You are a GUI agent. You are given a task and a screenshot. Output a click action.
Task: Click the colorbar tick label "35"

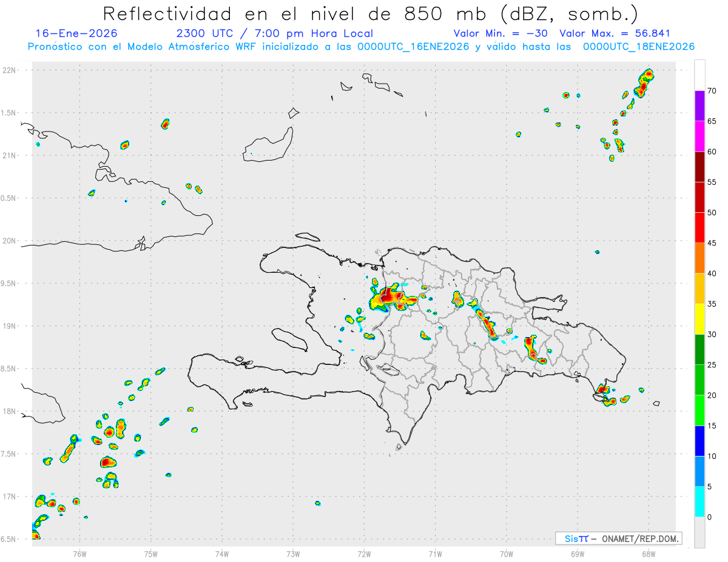coord(712,304)
